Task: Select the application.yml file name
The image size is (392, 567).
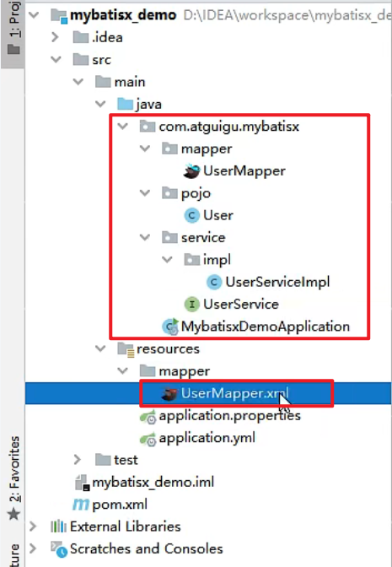Action: click(207, 438)
